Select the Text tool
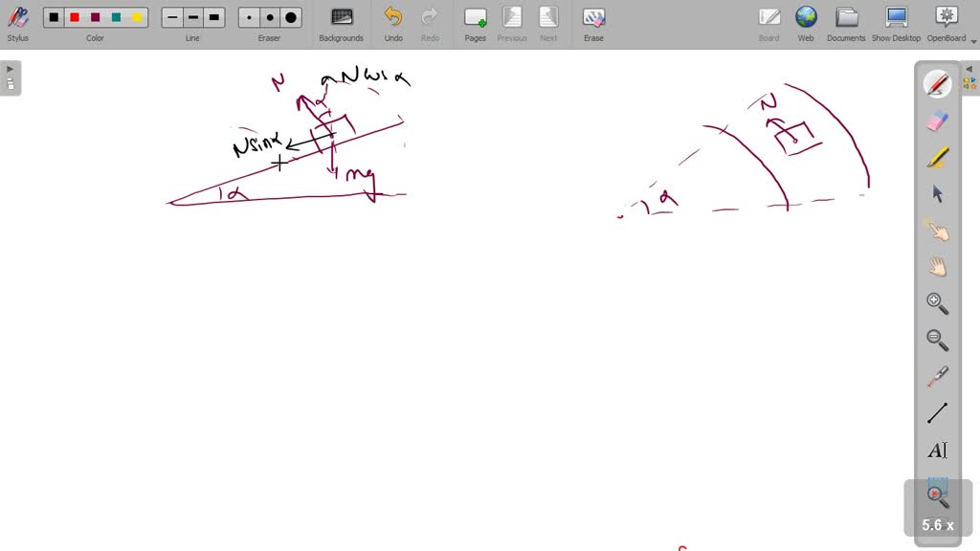Viewport: 980px width, 551px height. click(x=937, y=450)
